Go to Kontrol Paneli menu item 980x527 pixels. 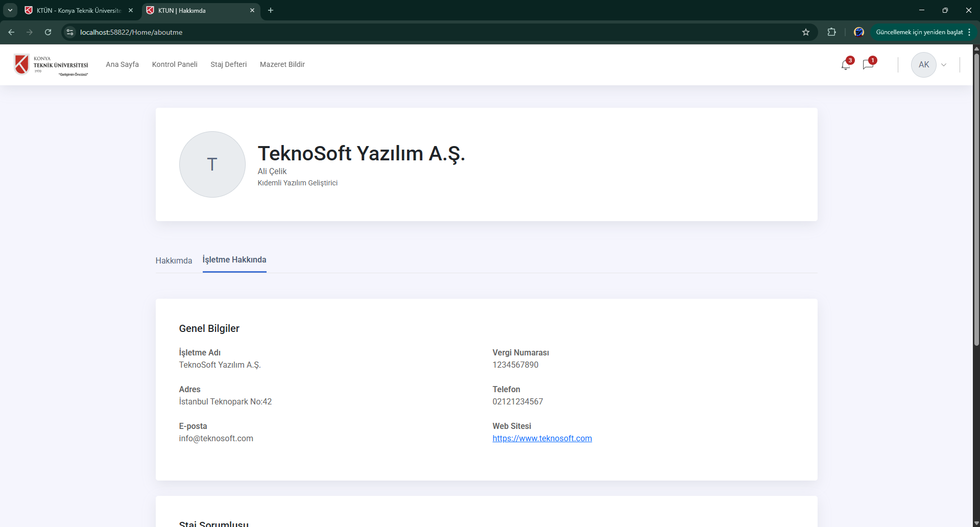point(175,64)
